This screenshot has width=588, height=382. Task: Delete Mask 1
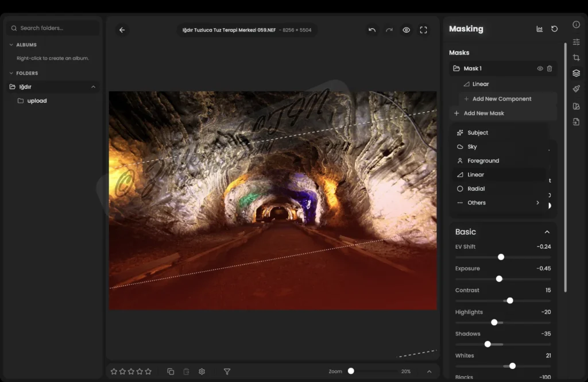tap(550, 68)
